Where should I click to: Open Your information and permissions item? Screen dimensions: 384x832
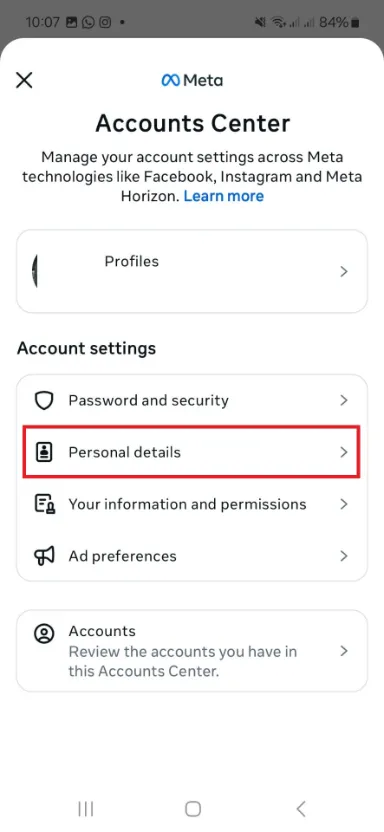pyautogui.click(x=192, y=504)
